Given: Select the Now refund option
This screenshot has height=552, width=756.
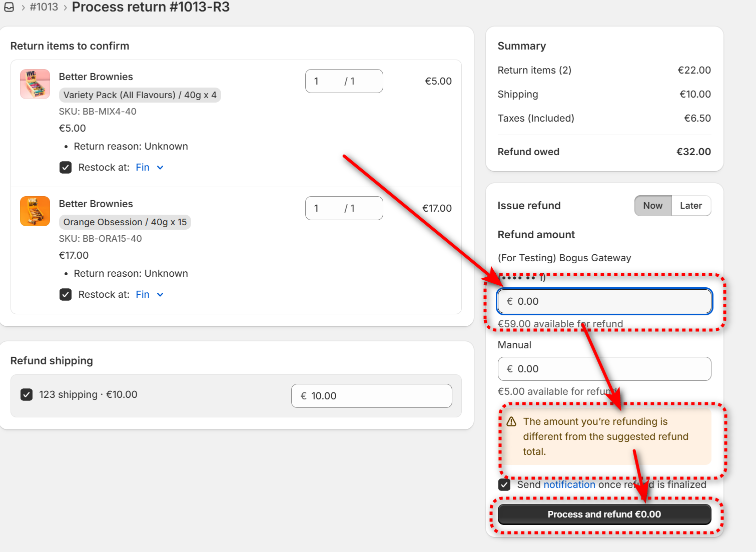Looking at the screenshot, I should pyautogui.click(x=652, y=206).
